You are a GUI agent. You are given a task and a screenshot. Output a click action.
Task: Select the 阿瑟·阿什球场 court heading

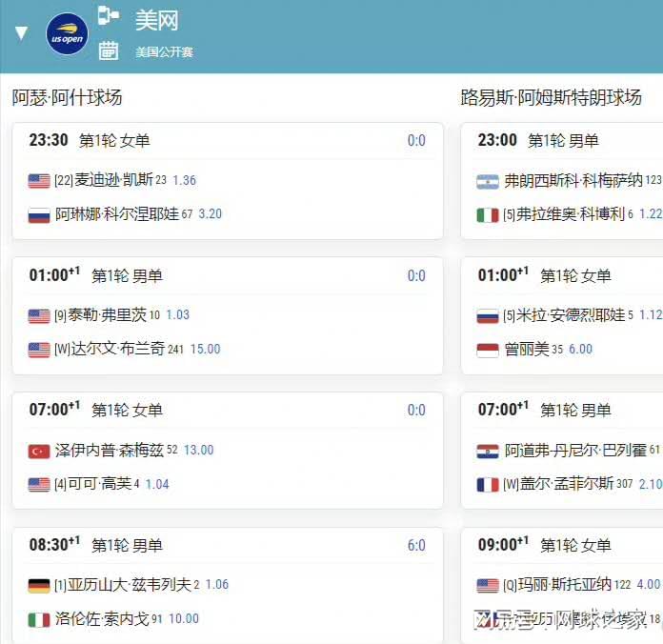point(67,98)
